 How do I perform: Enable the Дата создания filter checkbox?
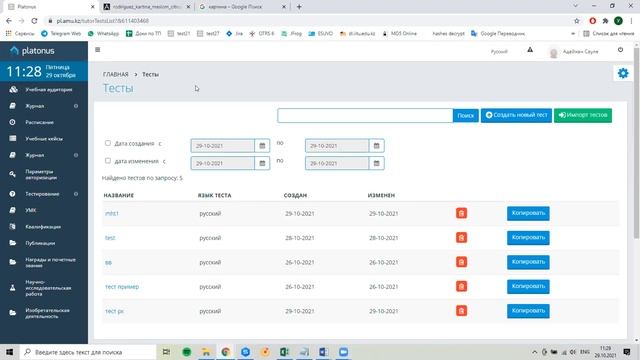108,143
